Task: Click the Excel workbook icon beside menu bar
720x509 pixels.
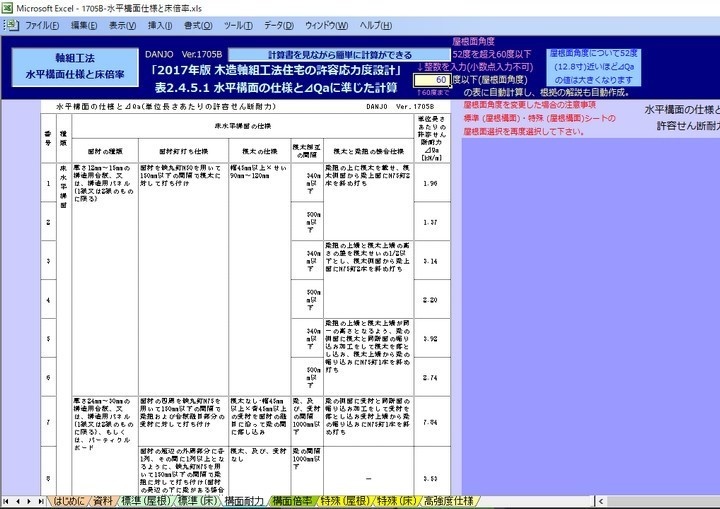Action: tap(12, 25)
